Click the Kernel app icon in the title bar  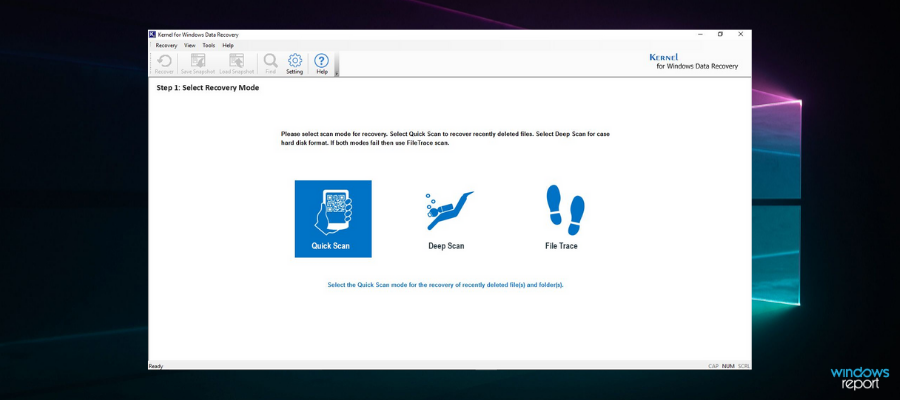pos(153,34)
